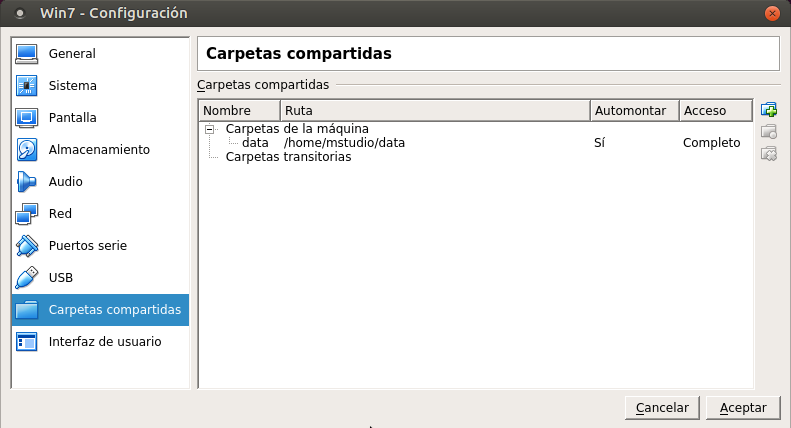Switch to Pantalla settings
The image size is (791, 428).
[x=100, y=118]
